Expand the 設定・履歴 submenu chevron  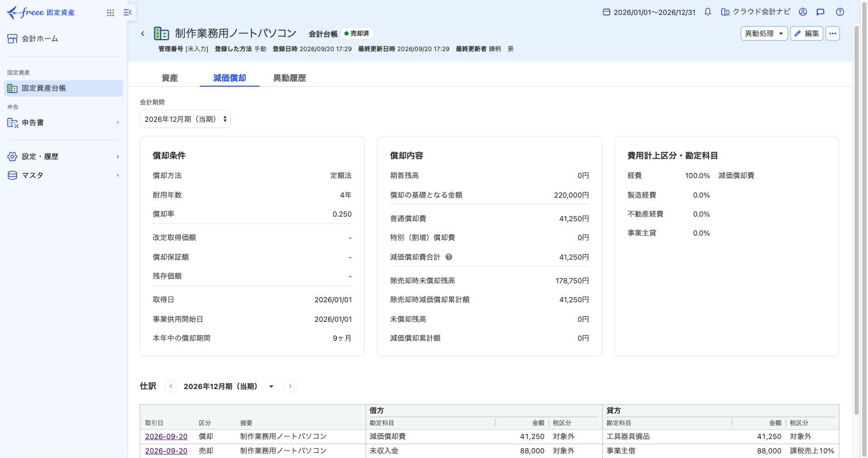(x=118, y=156)
